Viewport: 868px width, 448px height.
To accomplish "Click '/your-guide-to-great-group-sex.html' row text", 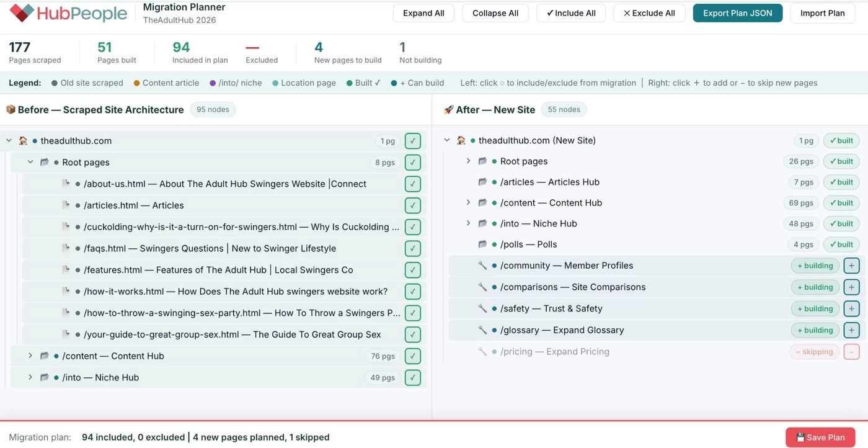I will click(x=232, y=334).
